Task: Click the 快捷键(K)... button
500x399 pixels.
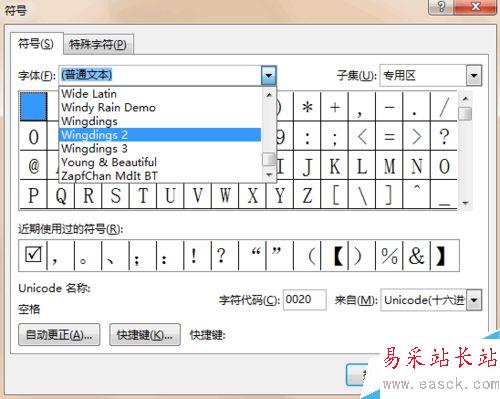Action: (x=145, y=334)
